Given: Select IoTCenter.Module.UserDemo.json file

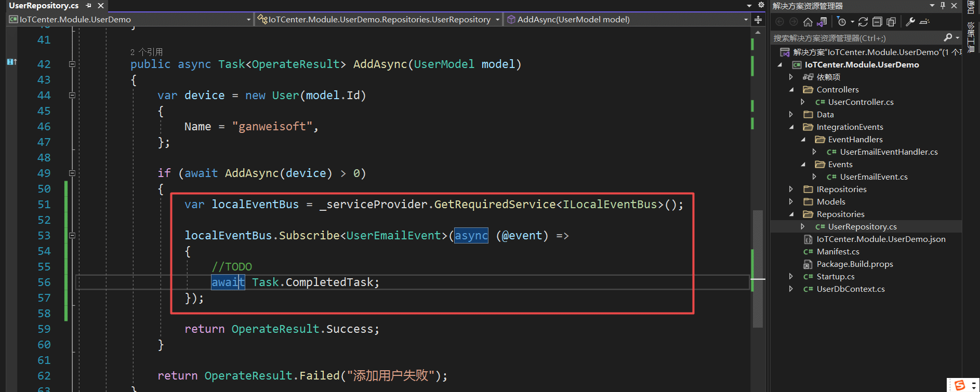Looking at the screenshot, I should 881,239.
